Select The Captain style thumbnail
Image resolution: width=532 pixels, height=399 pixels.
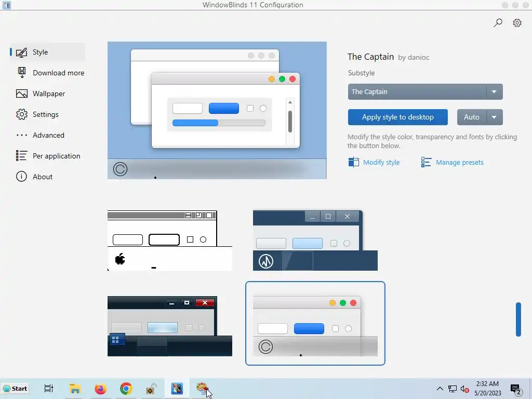[x=315, y=323]
